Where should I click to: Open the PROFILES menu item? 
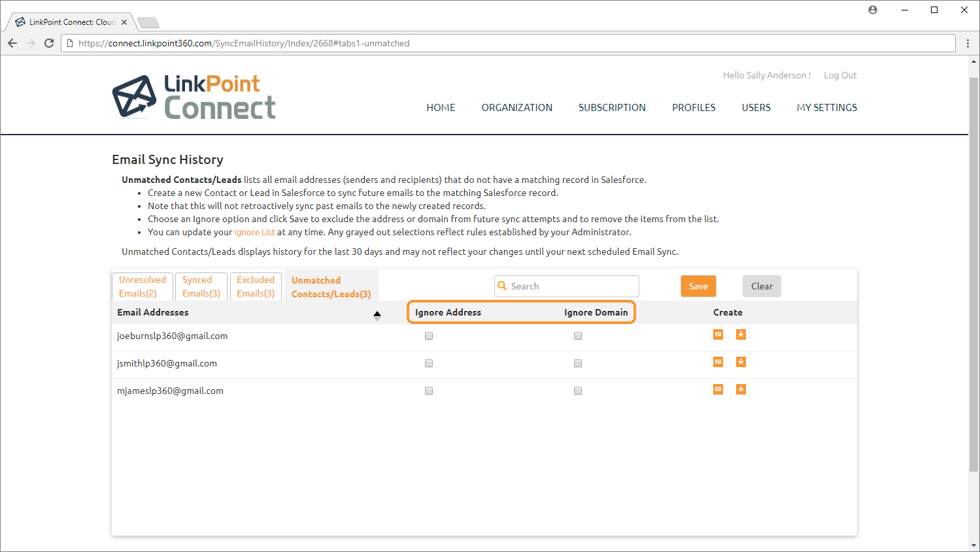pos(694,108)
